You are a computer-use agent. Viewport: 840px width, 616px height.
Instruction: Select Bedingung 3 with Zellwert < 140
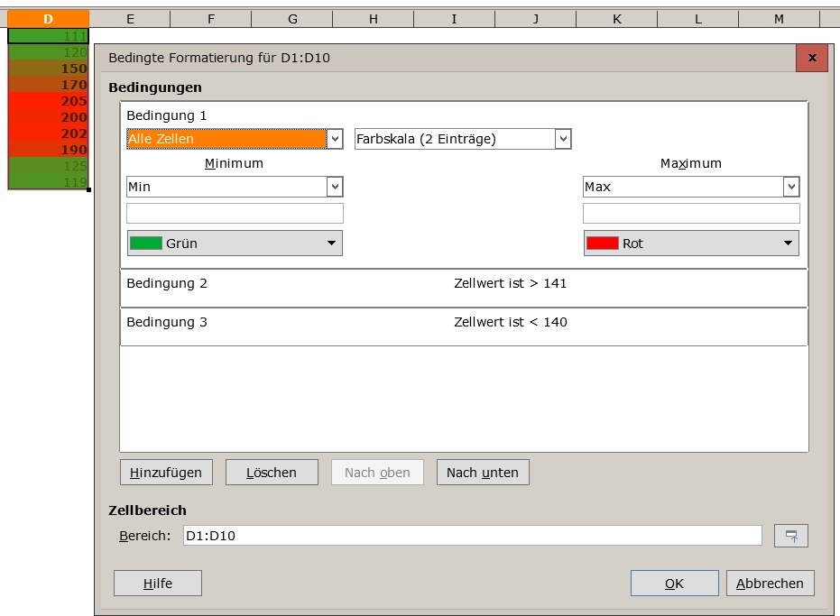pyautogui.click(x=463, y=326)
